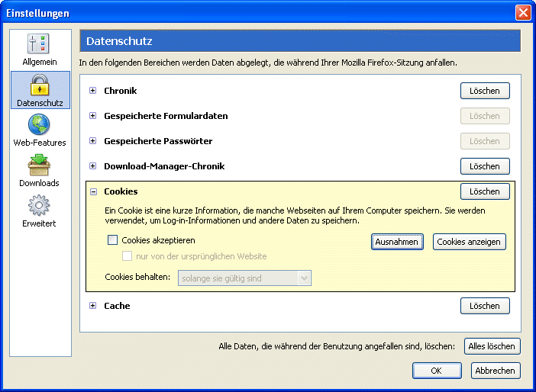Clear Download-Manager-Chronik with Löschen button

pyautogui.click(x=485, y=166)
